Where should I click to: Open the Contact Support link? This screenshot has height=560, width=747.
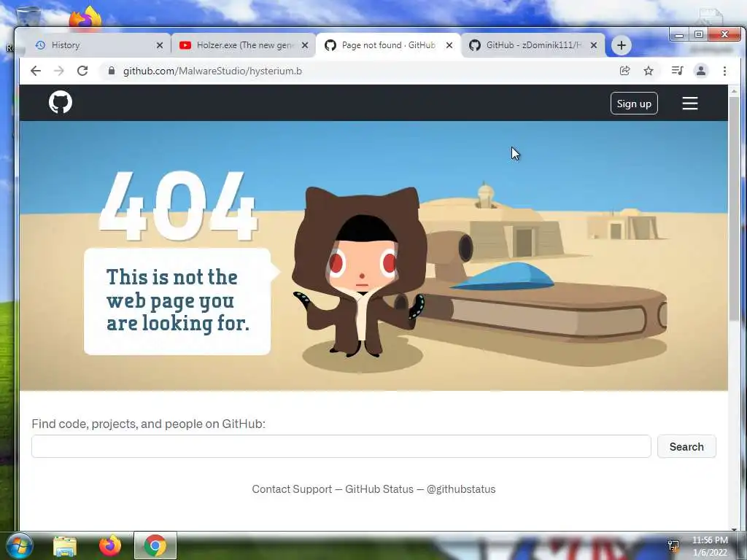292,489
